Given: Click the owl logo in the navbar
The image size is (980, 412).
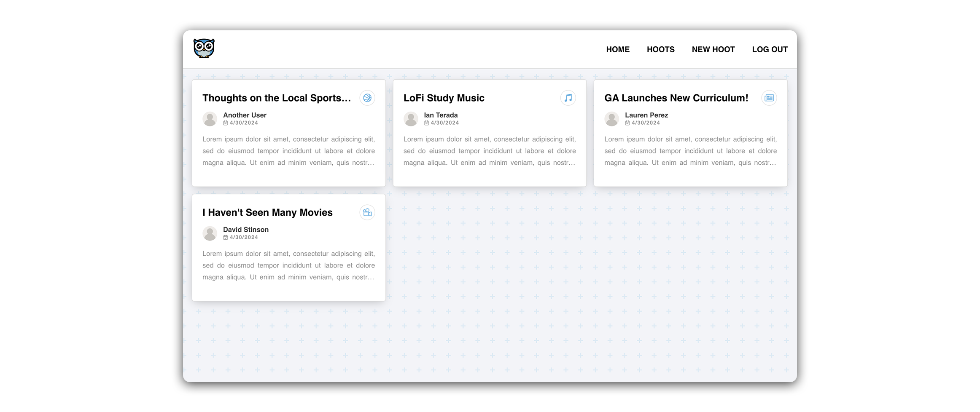Looking at the screenshot, I should click(x=204, y=48).
